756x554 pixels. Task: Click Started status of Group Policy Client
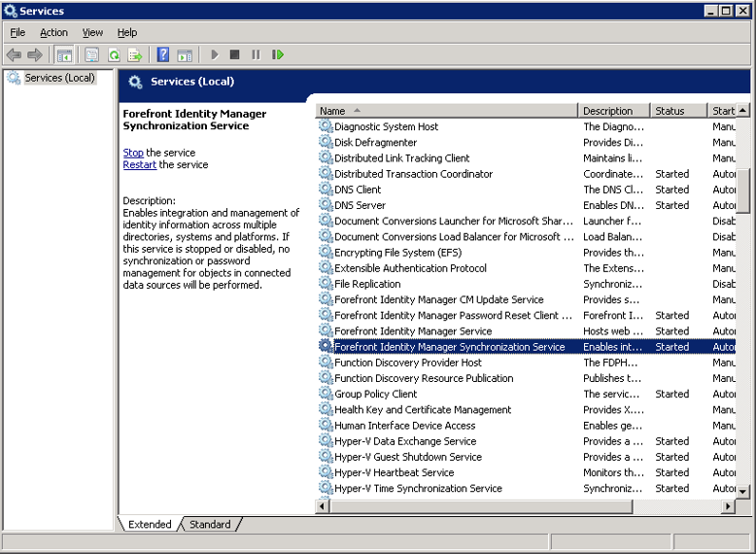coord(672,394)
